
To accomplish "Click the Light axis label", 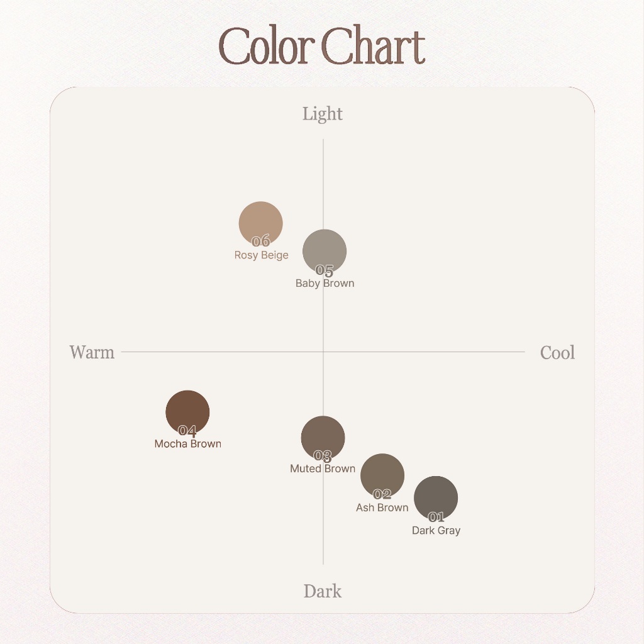I will pos(323,114).
